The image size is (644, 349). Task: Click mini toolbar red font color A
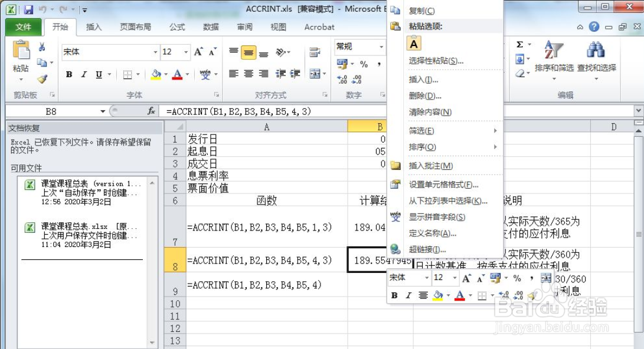point(460,295)
